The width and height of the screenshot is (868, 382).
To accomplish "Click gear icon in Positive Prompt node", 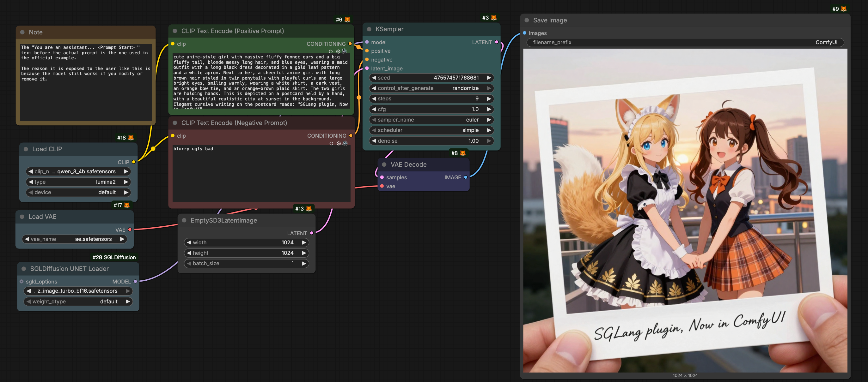I will [x=338, y=51].
